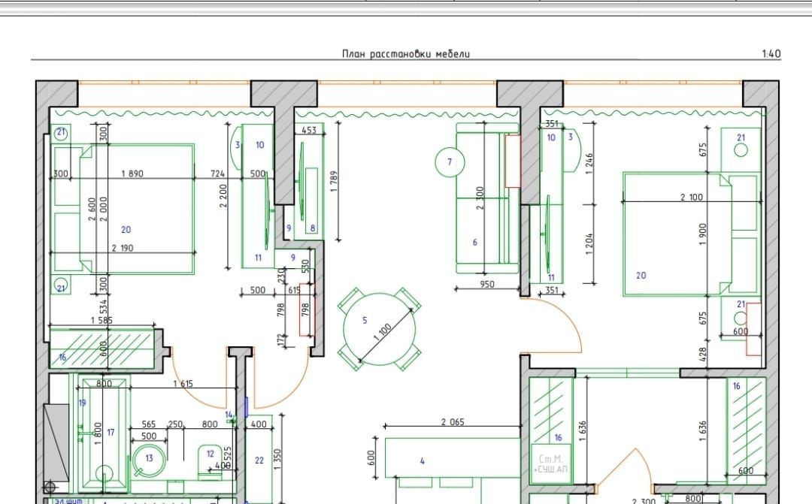Click the round washbasin numbered 13

(148, 460)
